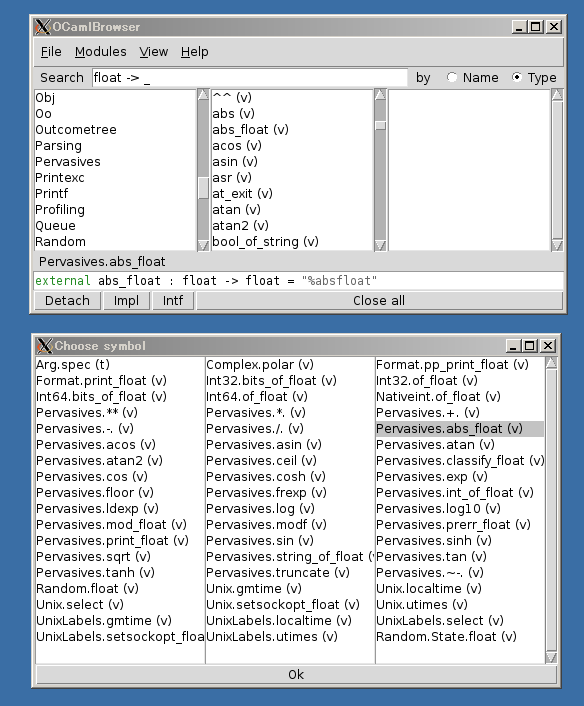This screenshot has width=584, height=706.
Task: Click the X icon in Choose symbol title bar
Action: (x=44, y=346)
